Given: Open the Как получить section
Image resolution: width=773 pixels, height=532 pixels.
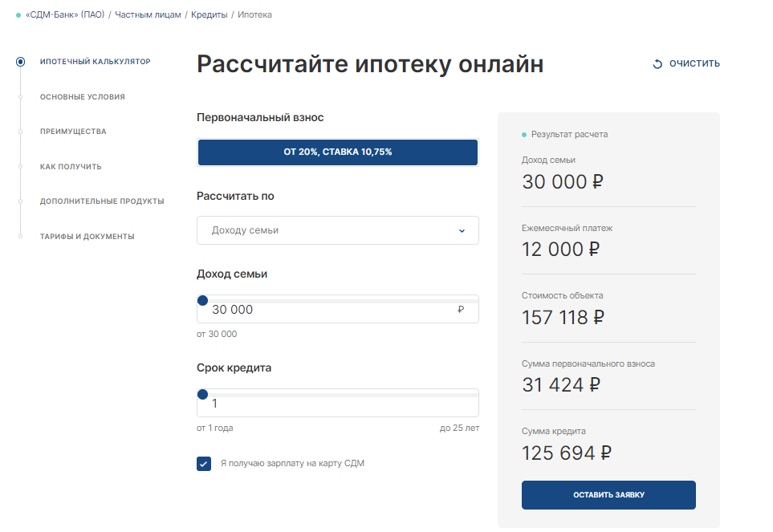Looking at the screenshot, I should (71, 167).
